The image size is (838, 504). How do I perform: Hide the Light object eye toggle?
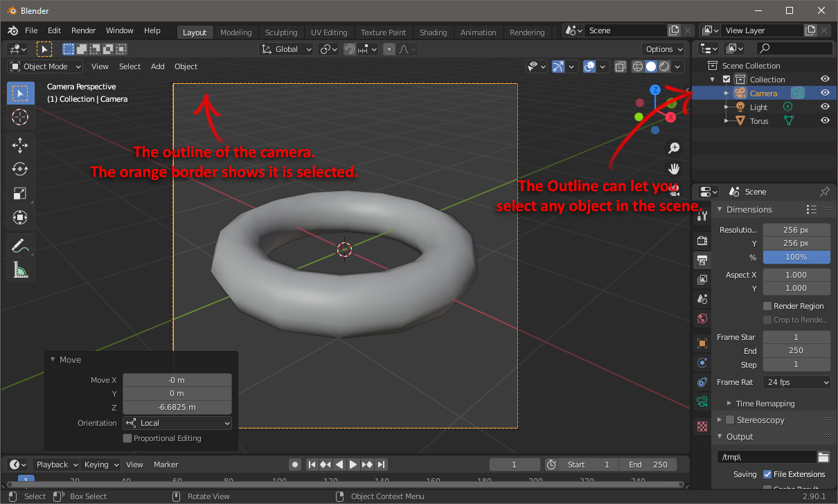[825, 107]
